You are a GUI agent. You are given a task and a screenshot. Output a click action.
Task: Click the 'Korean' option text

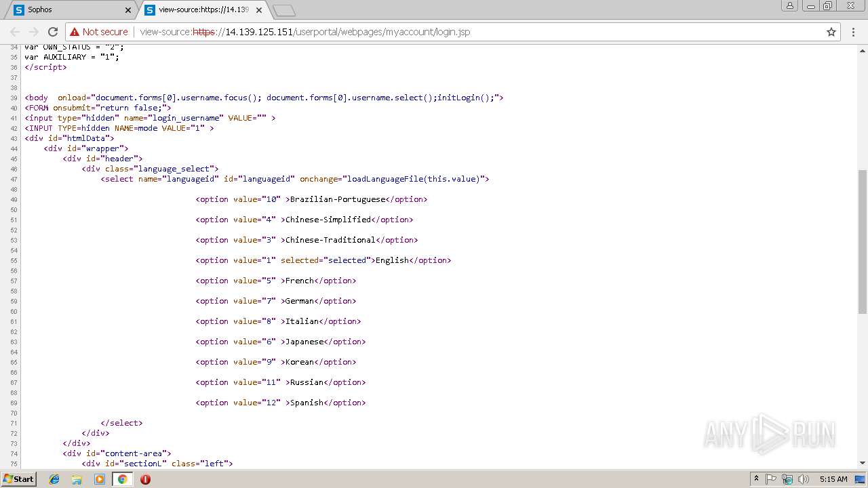tap(300, 362)
